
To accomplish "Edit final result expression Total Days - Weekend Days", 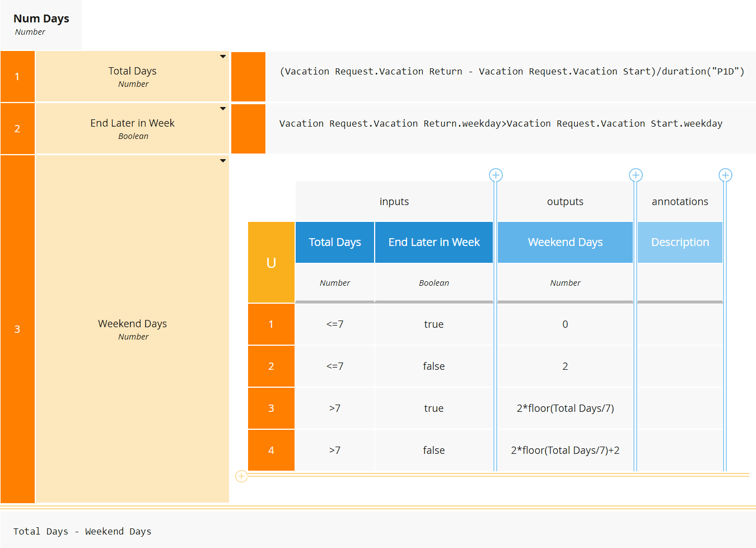I will point(82,531).
